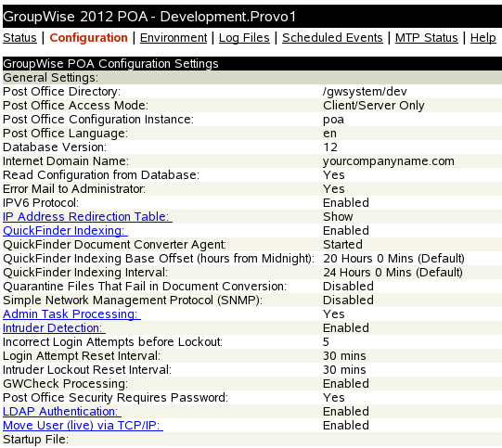Click the General Settings section label

tap(51, 77)
